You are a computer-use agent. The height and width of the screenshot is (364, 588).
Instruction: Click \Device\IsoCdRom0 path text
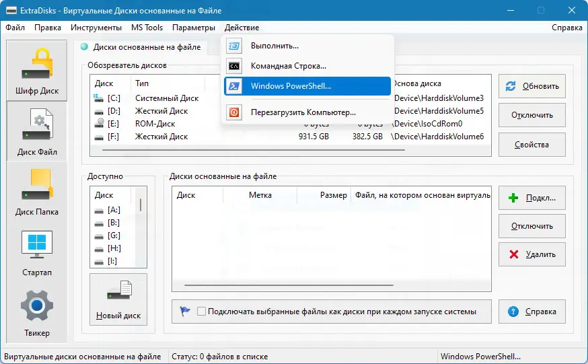427,124
